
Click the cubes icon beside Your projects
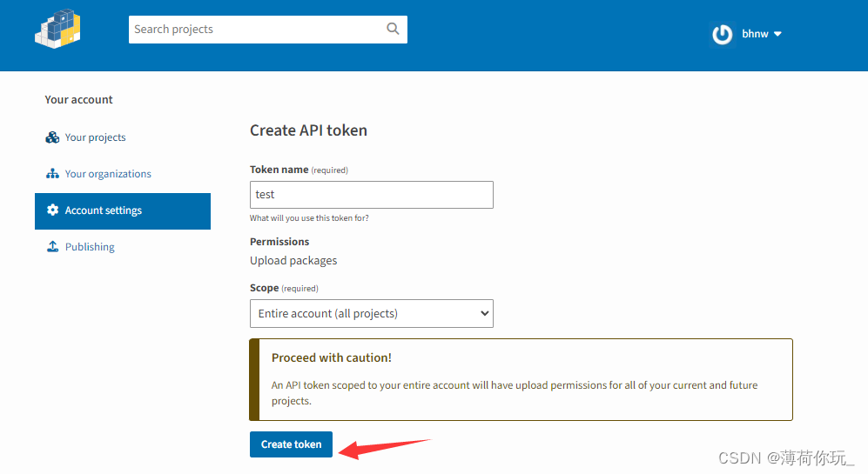click(x=52, y=137)
